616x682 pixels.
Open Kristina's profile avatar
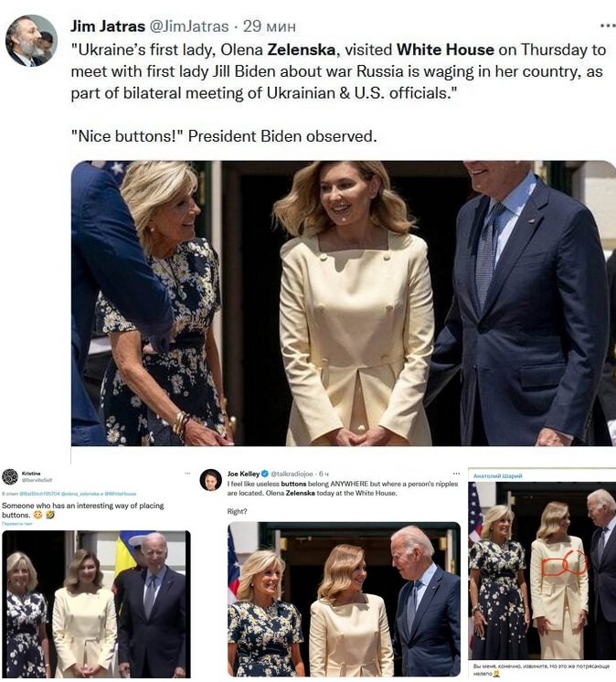[x=9, y=476]
